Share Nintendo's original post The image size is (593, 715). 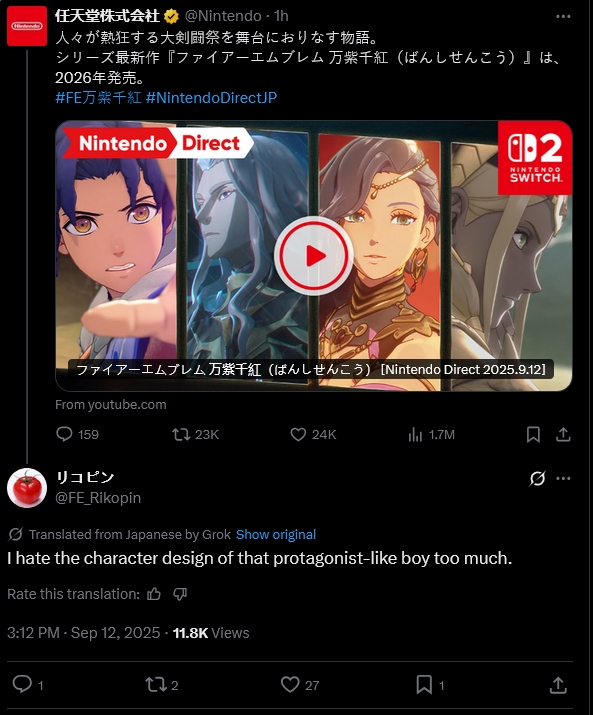pyautogui.click(x=563, y=434)
